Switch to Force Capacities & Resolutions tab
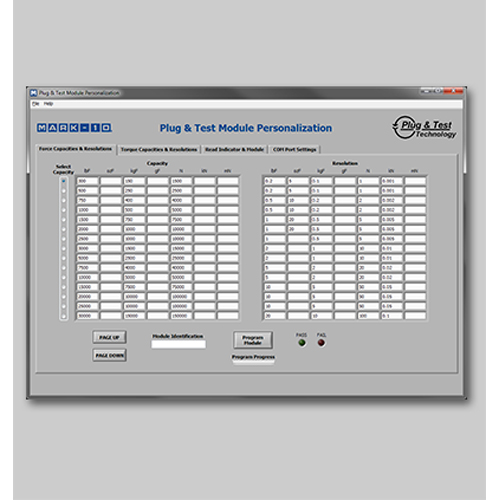 tap(75, 149)
